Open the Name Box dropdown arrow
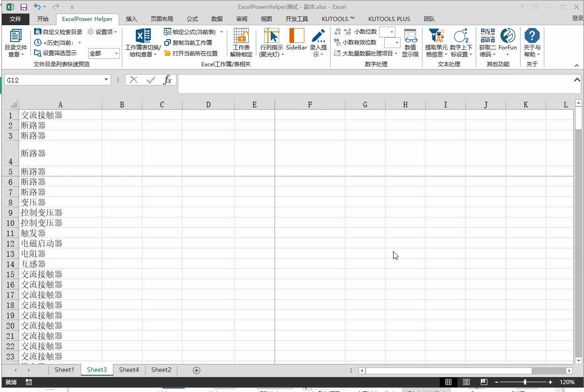 [106, 80]
